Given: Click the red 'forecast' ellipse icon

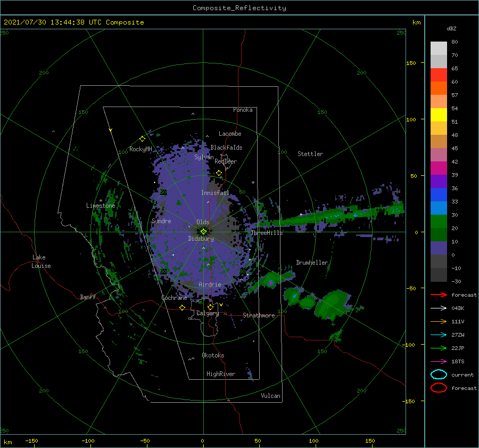Looking at the screenshot, I should pyautogui.click(x=439, y=388).
